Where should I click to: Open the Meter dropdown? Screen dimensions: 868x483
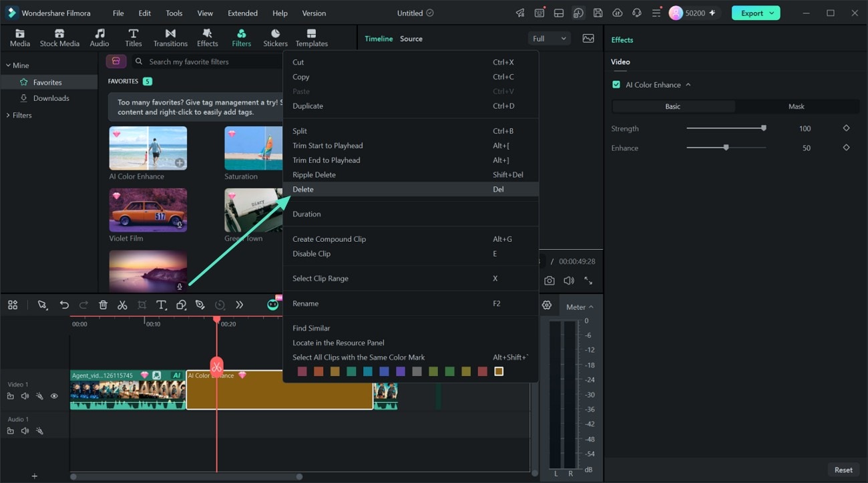[580, 307]
